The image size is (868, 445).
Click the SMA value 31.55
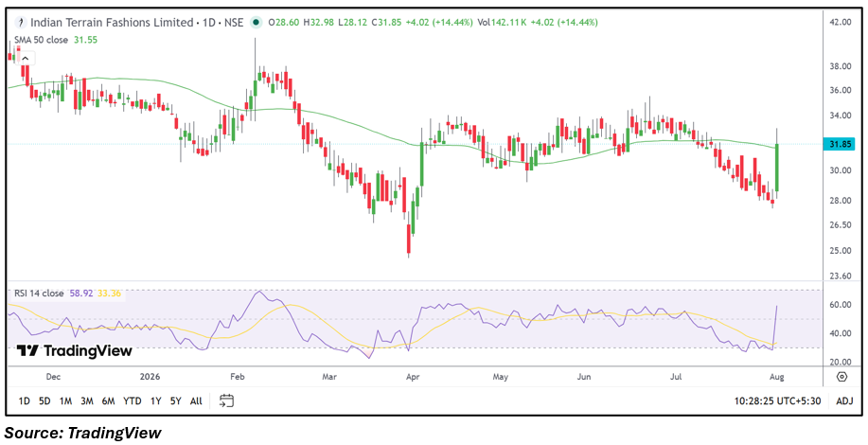click(x=85, y=40)
